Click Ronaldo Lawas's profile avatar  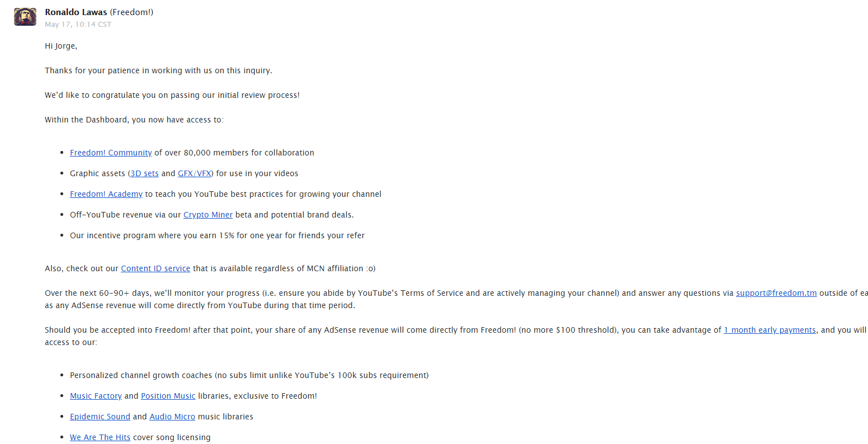point(25,17)
